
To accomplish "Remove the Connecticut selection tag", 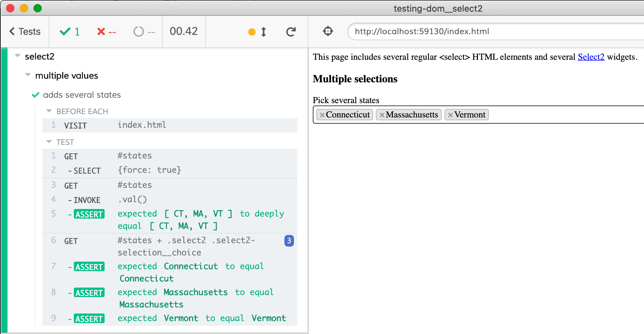I will tap(322, 115).
